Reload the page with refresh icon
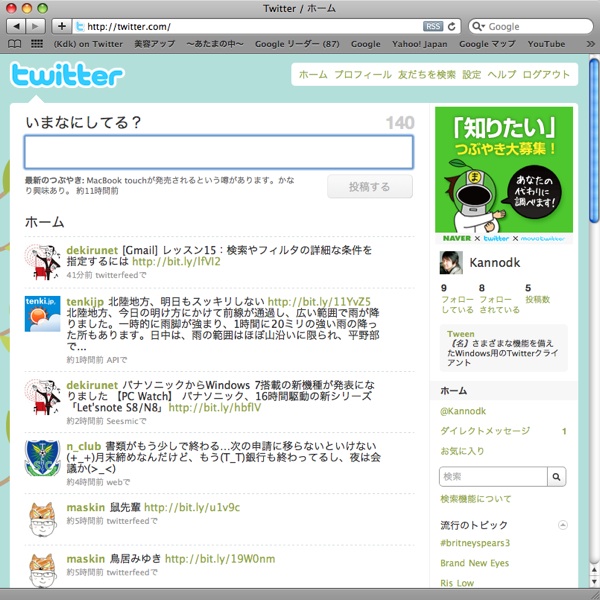 [452, 26]
